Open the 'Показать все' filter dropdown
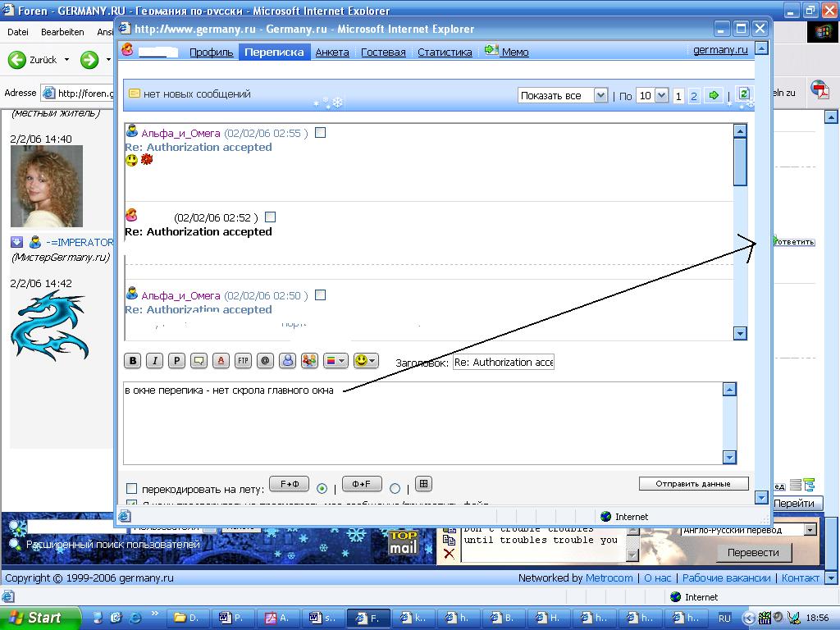The image size is (840, 630). pos(601,95)
